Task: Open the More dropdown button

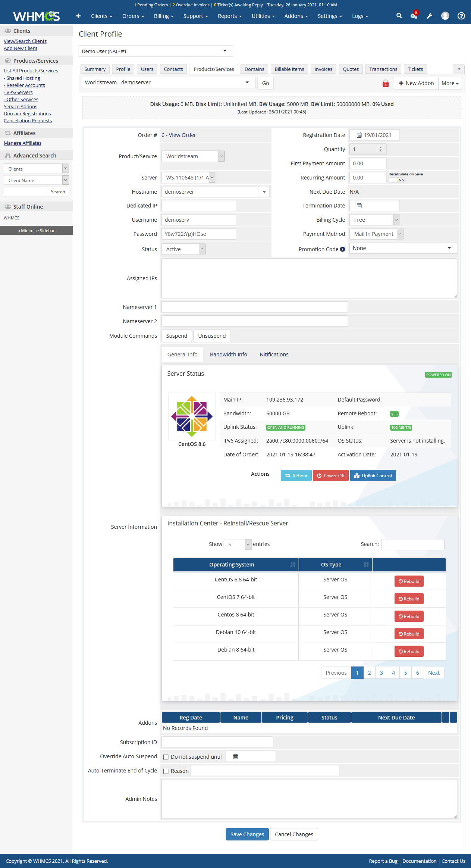Action: pyautogui.click(x=450, y=83)
